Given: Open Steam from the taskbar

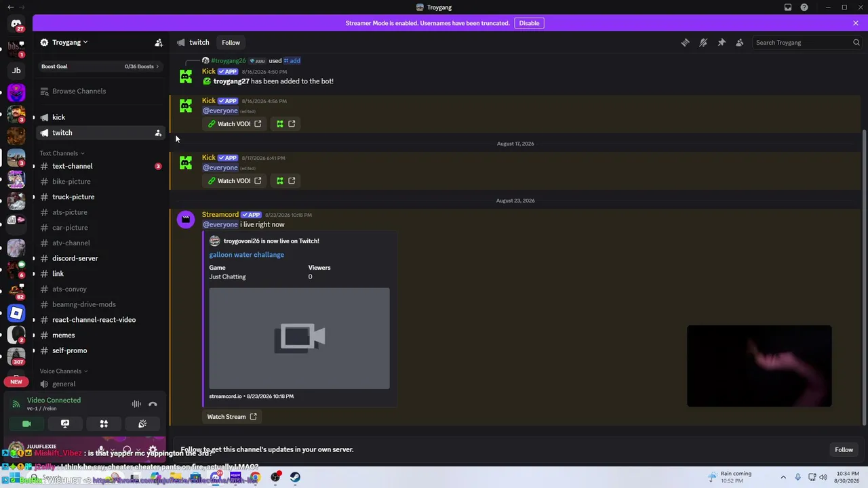Looking at the screenshot, I should coord(295,477).
